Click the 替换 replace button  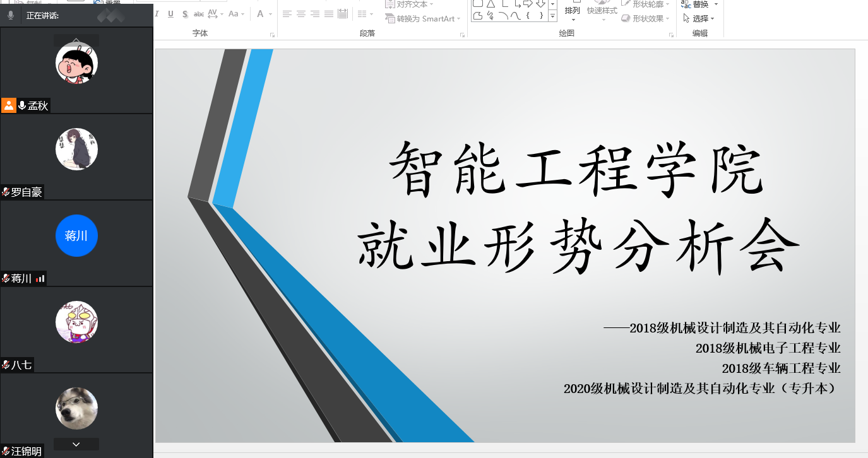tap(699, 4)
